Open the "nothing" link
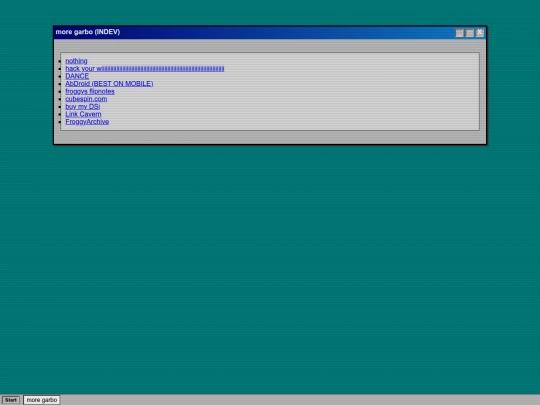The width and height of the screenshot is (540, 405). pos(76,61)
